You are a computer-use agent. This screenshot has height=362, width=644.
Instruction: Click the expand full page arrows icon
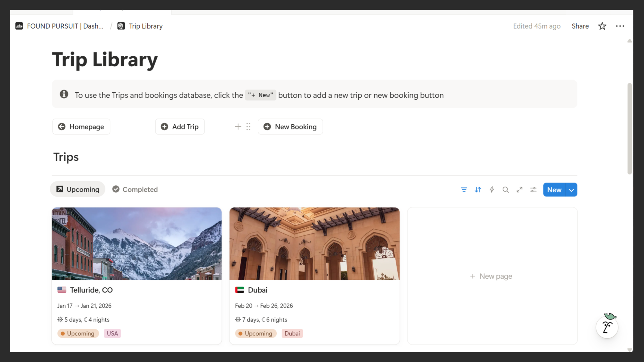point(519,190)
